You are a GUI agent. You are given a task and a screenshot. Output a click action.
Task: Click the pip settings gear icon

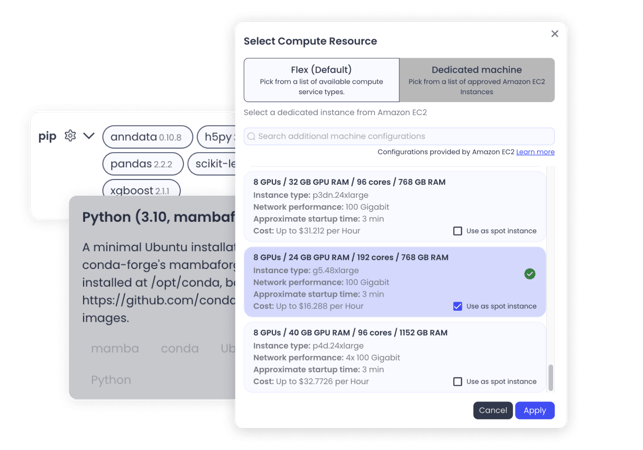(70, 136)
